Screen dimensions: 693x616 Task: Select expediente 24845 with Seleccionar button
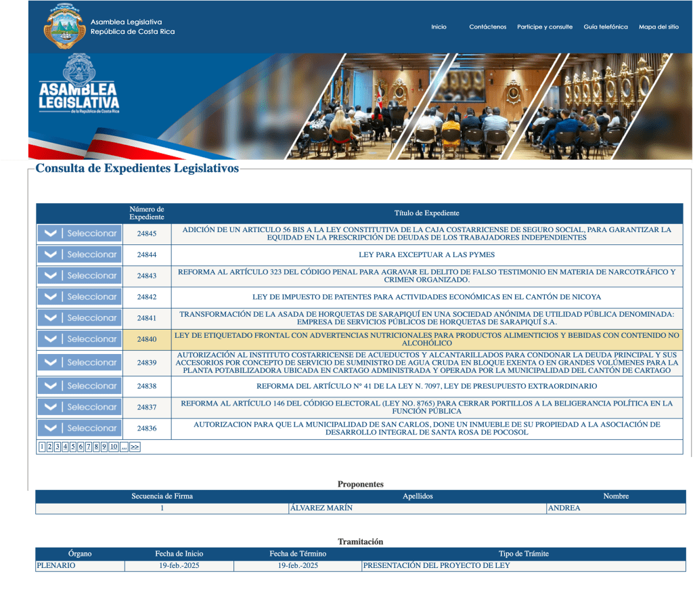91,234
